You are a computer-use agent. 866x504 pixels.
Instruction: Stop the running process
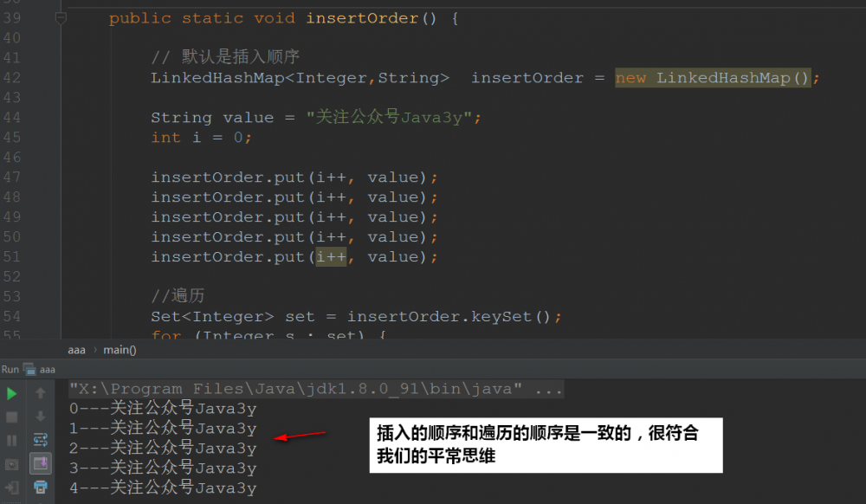click(x=11, y=417)
